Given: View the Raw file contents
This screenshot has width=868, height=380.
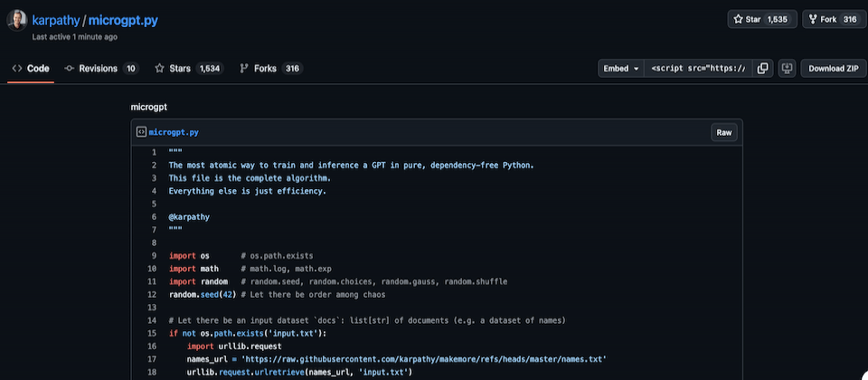Looking at the screenshot, I should tap(723, 132).
